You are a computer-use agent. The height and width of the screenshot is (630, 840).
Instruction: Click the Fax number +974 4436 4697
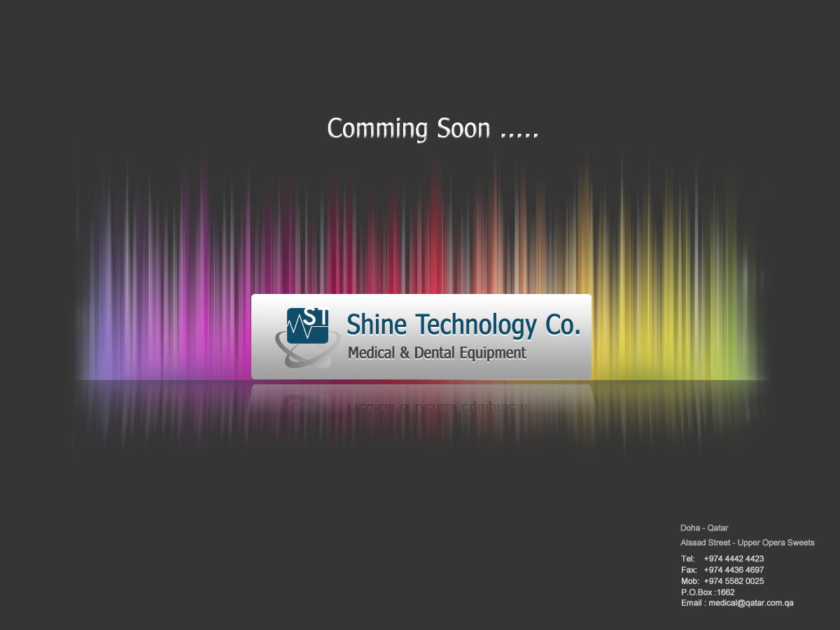(x=734, y=570)
